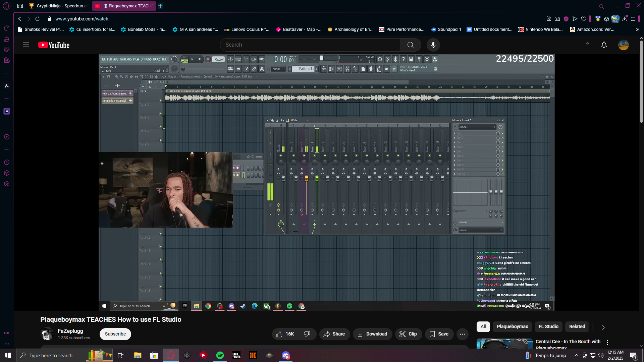This screenshot has width=644, height=362.
Task: Open Spotify from the Windows taskbar
Action: pyautogui.click(x=220, y=355)
